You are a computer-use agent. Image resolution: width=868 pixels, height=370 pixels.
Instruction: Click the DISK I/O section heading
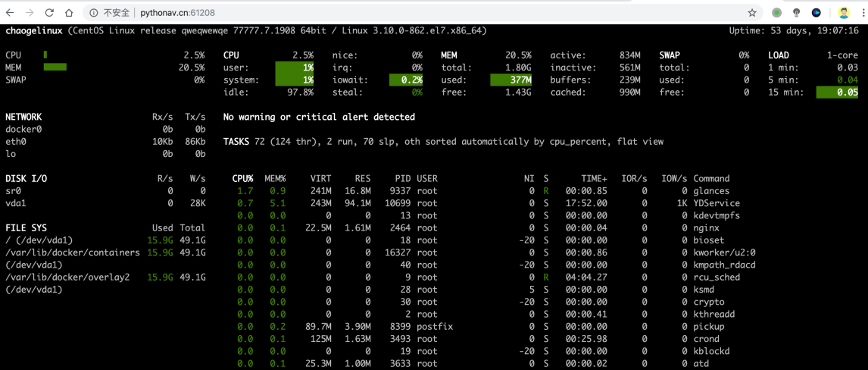[27, 178]
